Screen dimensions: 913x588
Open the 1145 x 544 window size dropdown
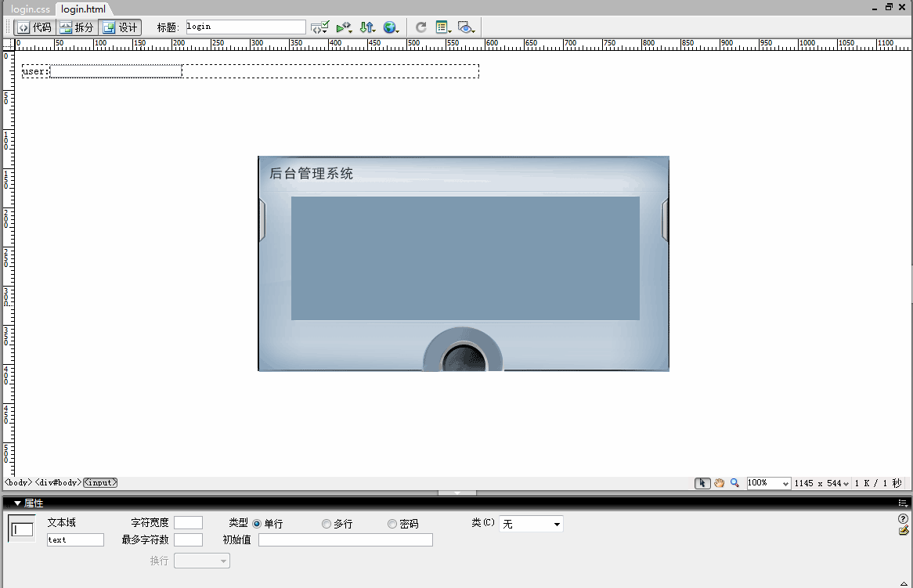click(x=821, y=482)
